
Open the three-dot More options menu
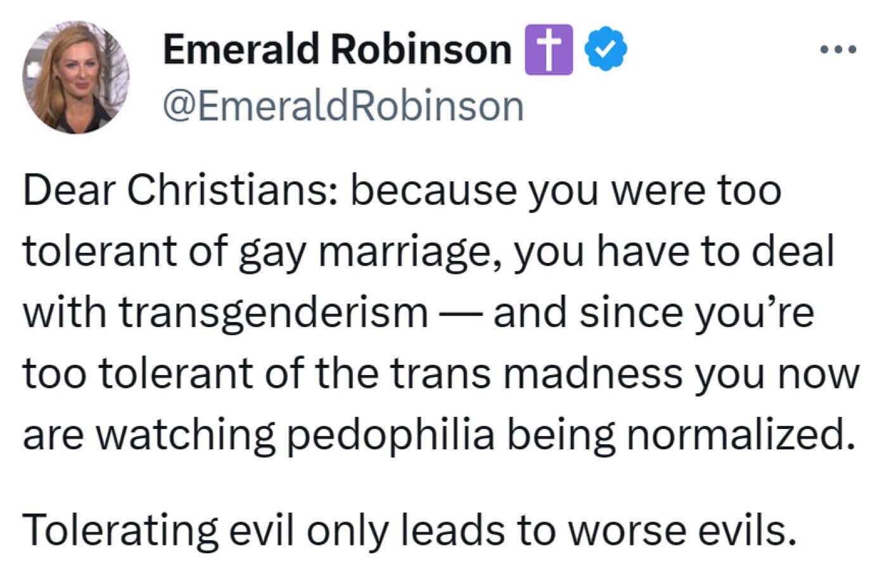pos(838,49)
